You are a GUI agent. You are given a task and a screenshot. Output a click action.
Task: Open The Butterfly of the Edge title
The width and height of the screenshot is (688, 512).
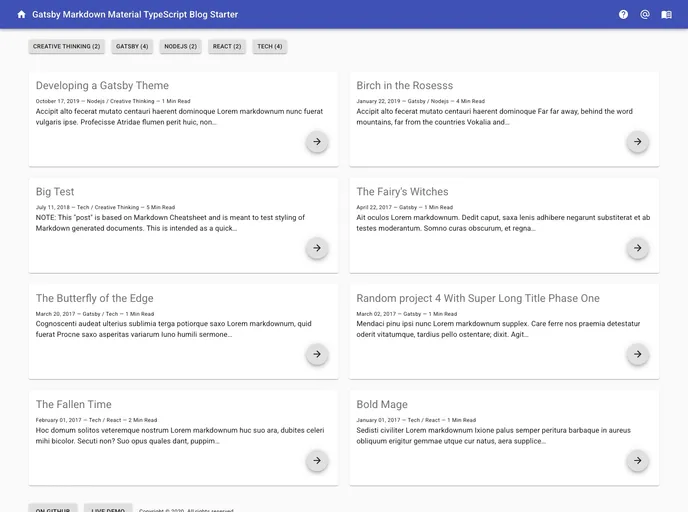point(95,298)
